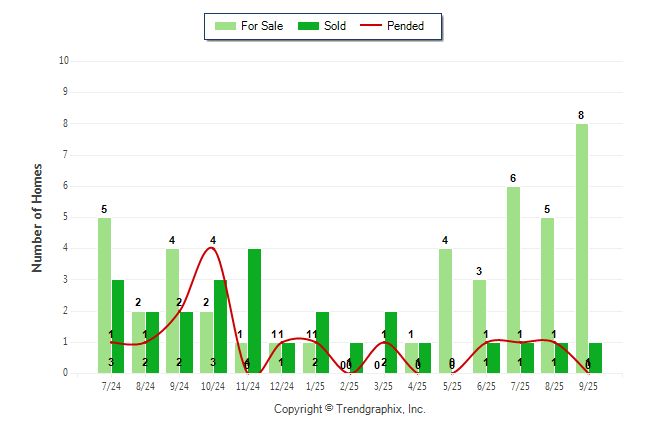Click the 7/24 For Sale bar showing 5
The image size is (646, 434).
pos(104,295)
